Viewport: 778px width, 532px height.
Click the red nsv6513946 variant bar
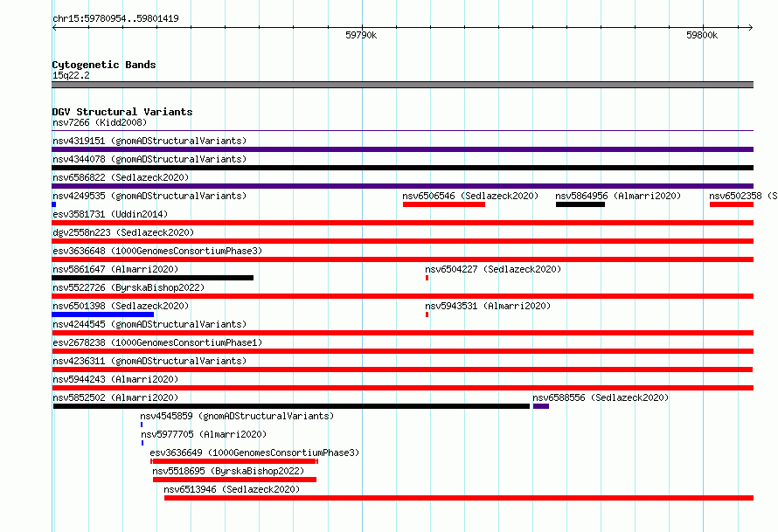[x=459, y=498]
